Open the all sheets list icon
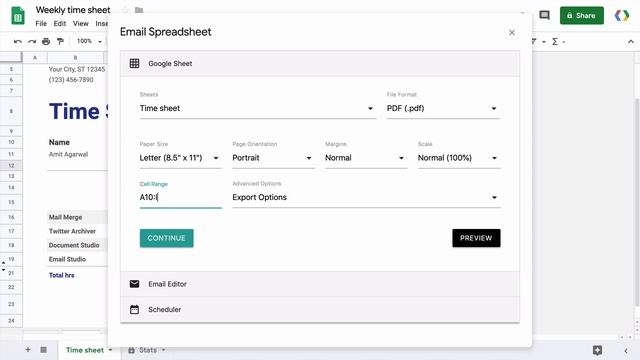 click(x=43, y=350)
